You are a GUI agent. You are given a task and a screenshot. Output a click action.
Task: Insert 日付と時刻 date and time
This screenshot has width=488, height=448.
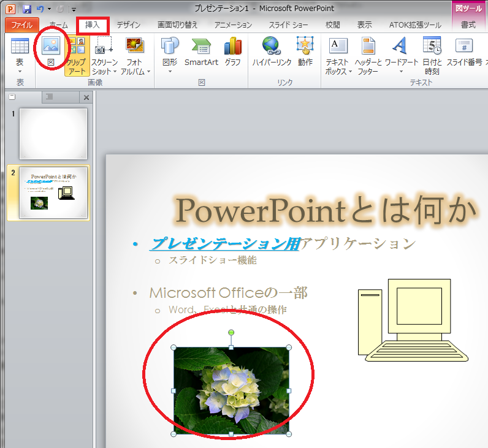[432, 56]
